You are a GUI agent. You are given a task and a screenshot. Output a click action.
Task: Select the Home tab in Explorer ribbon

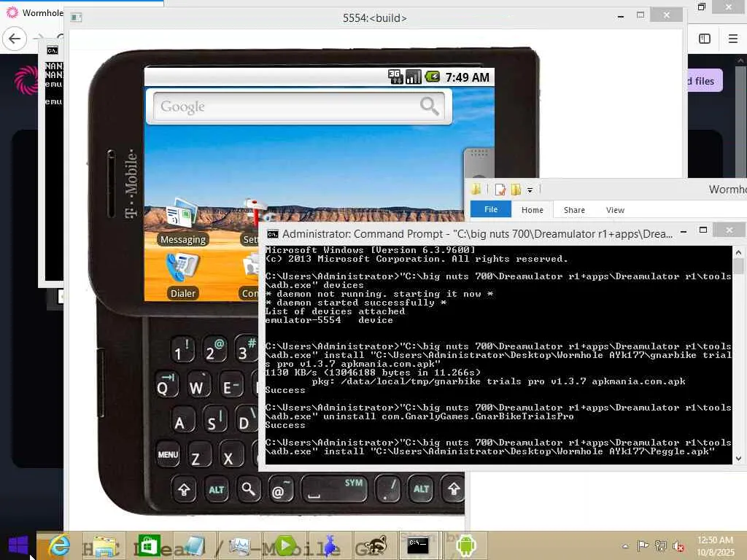[532, 210]
